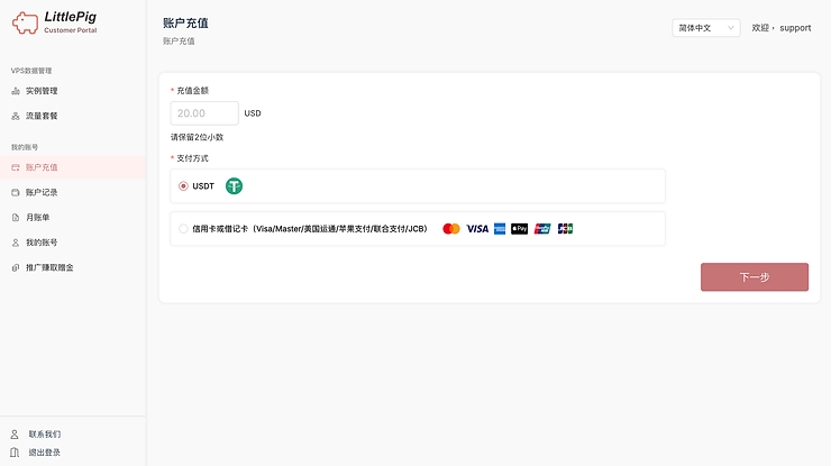Viewport: 832px width, 466px height.
Task: Click the Mastercard logo icon
Action: coord(451,229)
